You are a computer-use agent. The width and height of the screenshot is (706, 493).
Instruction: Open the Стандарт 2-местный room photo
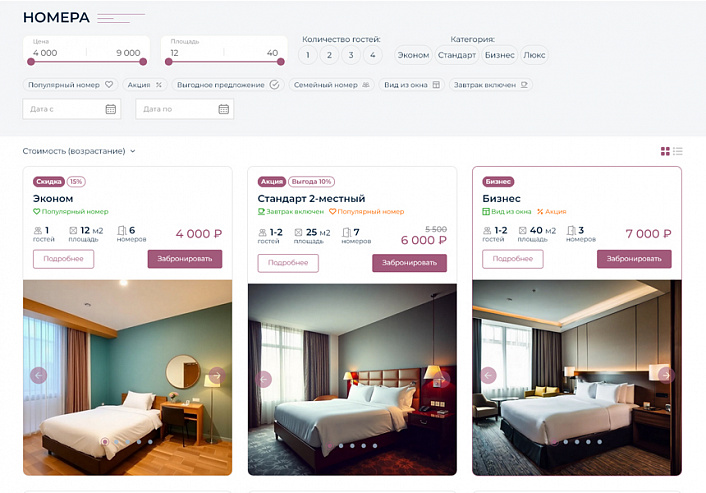[352, 379]
